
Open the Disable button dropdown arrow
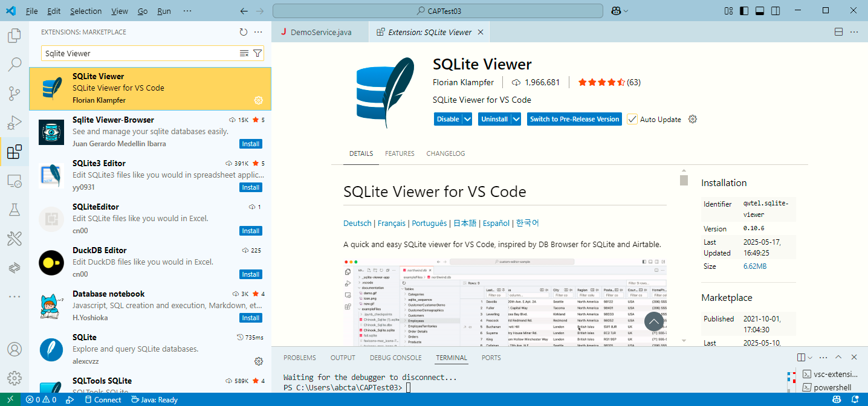click(467, 119)
